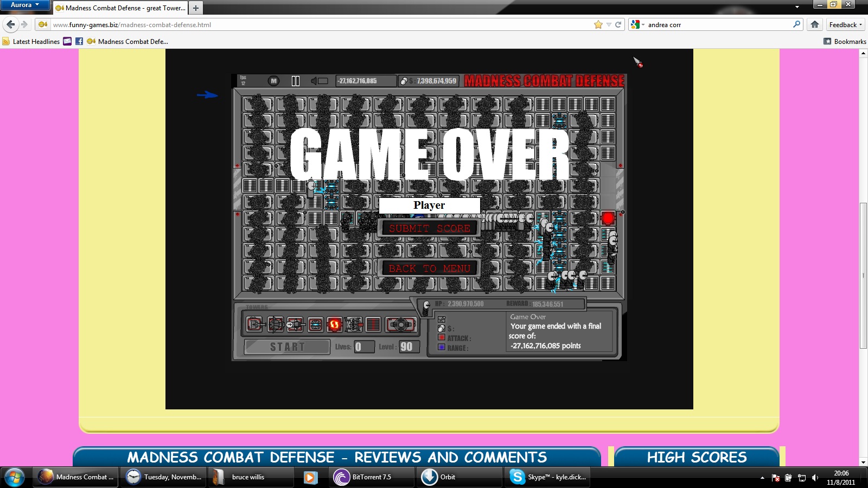This screenshot has height=488, width=868.
Task: Click the M menu button in game header
Action: click(273, 81)
